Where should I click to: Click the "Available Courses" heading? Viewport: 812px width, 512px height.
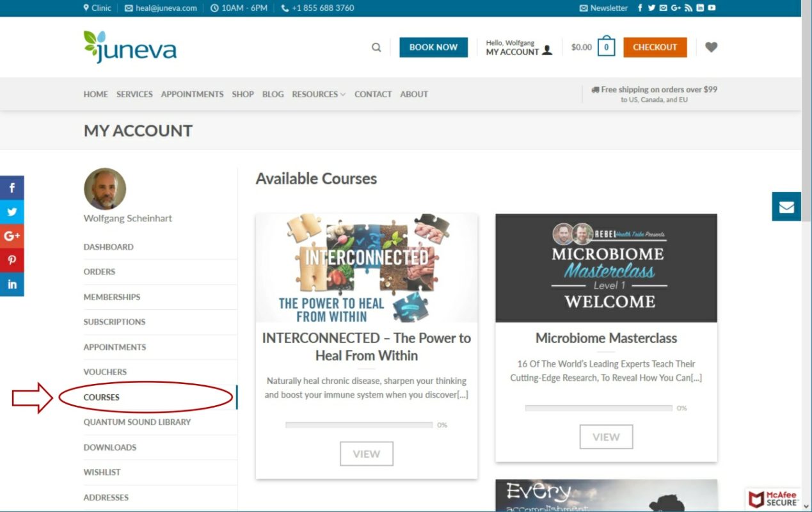316,179
